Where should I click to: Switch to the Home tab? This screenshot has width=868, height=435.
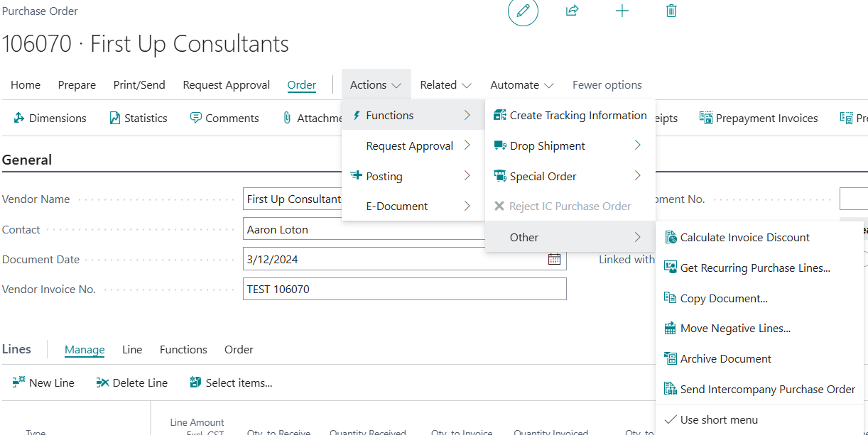pos(26,85)
